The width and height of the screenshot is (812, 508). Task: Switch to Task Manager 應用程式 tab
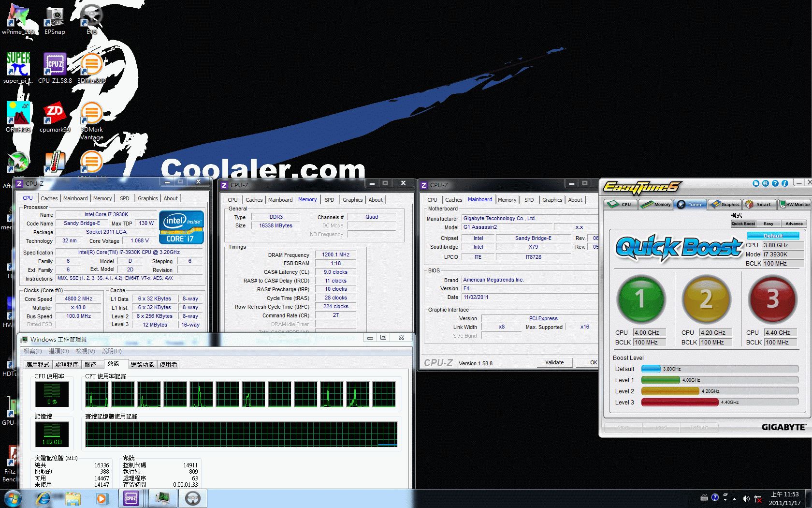tap(38, 364)
